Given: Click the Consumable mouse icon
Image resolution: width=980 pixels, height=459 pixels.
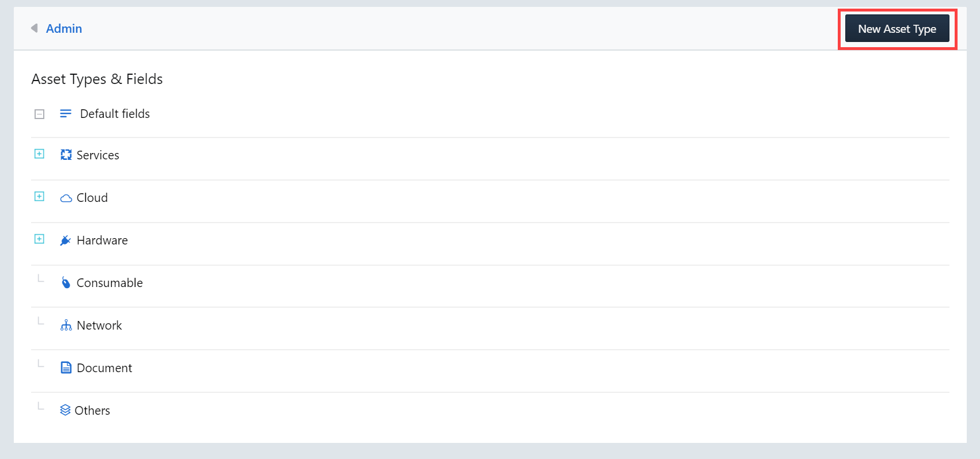Looking at the screenshot, I should tap(65, 282).
